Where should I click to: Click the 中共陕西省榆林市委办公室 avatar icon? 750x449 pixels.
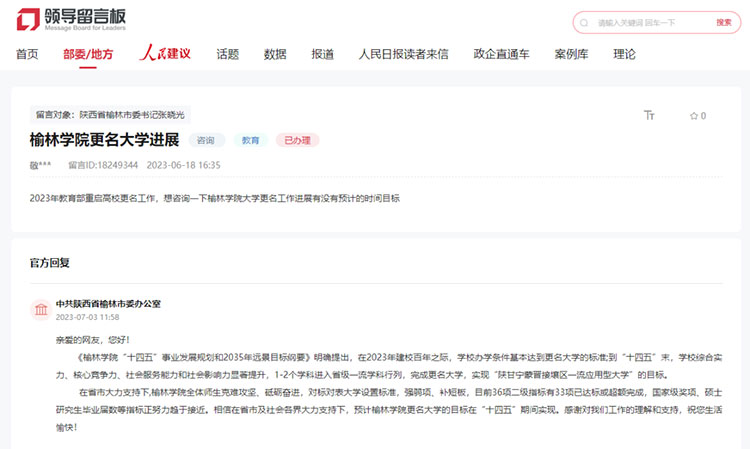click(41, 310)
